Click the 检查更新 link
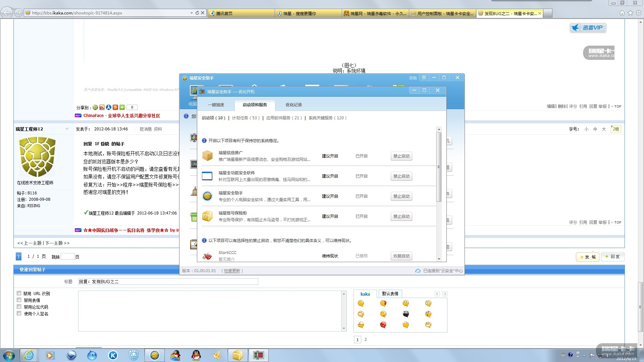This screenshot has width=644, height=362. [x=232, y=271]
